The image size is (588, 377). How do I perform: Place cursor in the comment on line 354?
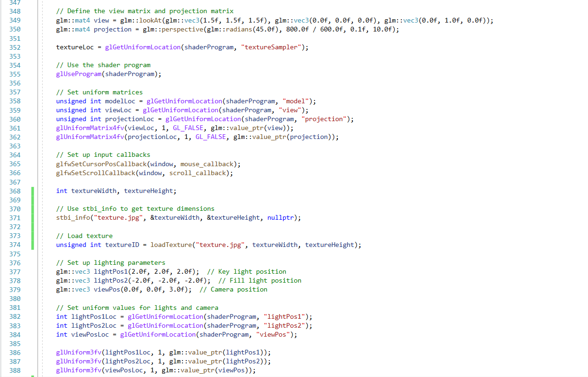[103, 65]
